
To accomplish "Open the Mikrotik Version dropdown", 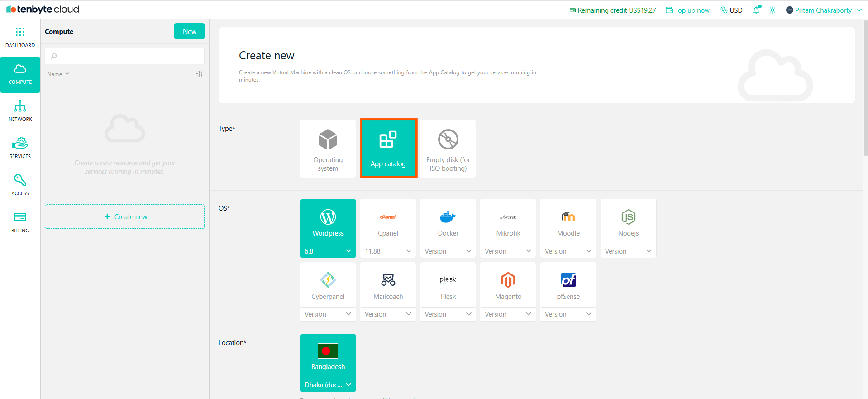I will pos(508,251).
